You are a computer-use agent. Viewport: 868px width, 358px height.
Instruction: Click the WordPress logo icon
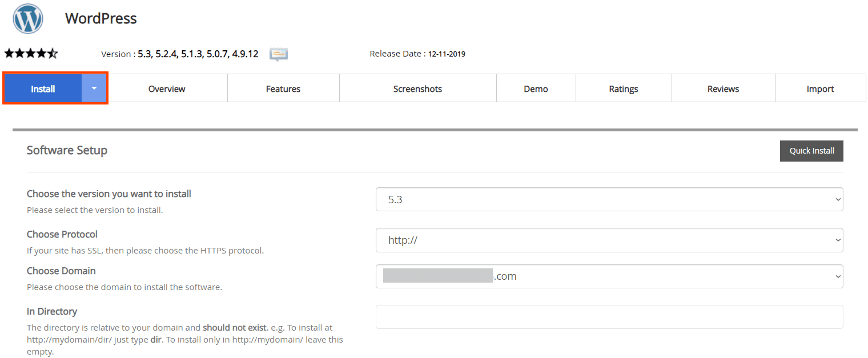tap(28, 19)
